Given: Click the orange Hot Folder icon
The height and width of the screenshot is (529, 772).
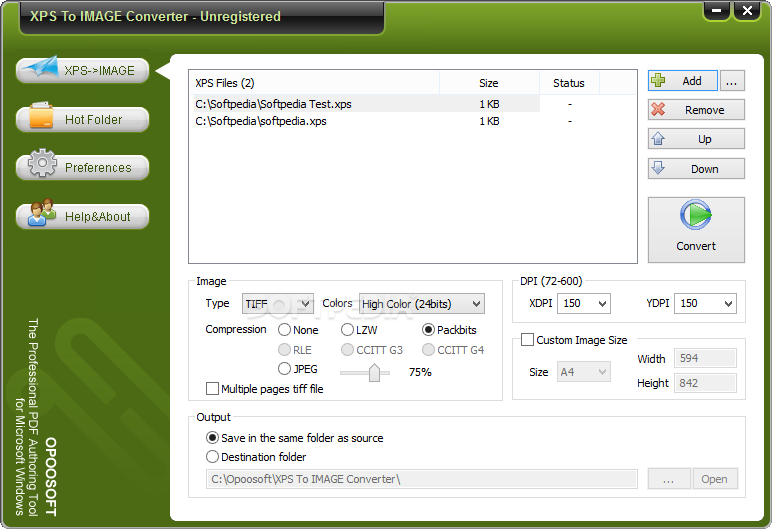Looking at the screenshot, I should click(41, 115).
